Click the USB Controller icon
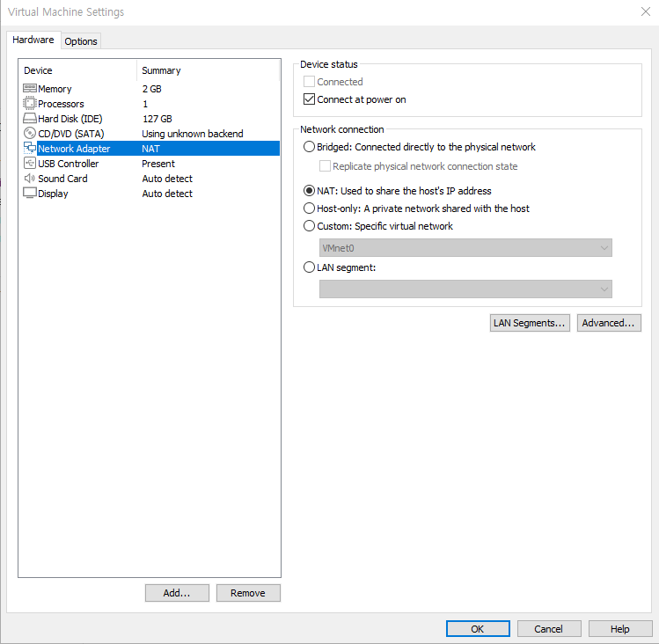 tap(29, 163)
